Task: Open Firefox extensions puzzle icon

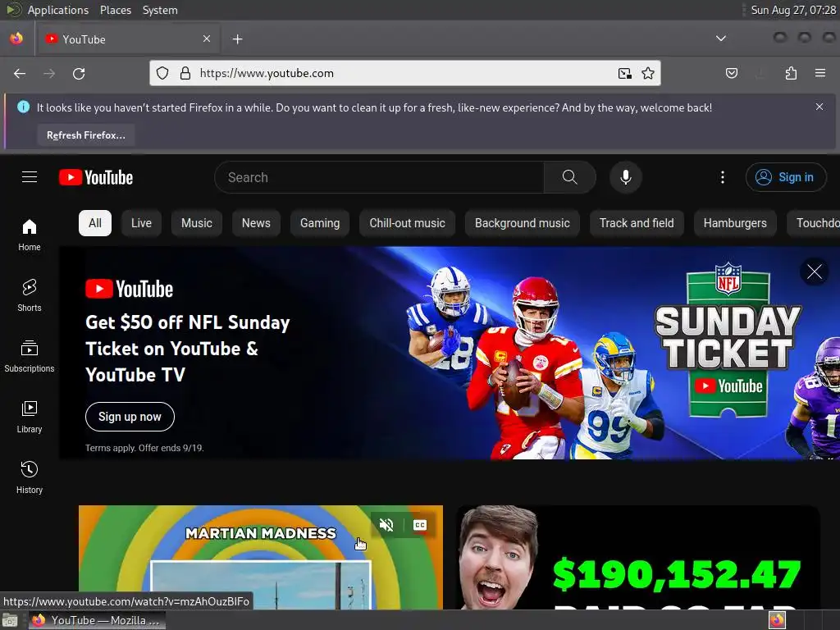Action: tap(791, 73)
